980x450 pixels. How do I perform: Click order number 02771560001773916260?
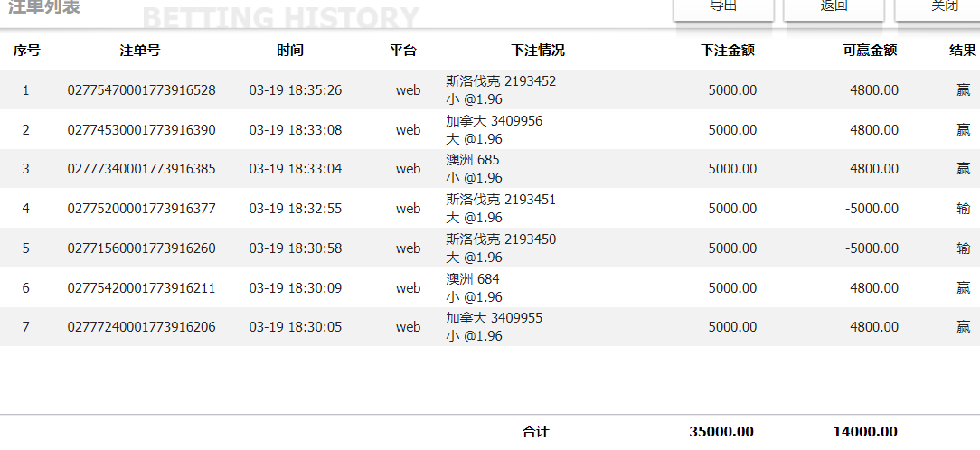coord(141,248)
